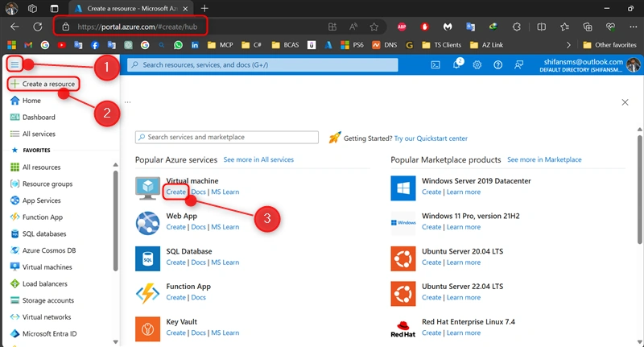Click the Web App service icon

coord(147,223)
